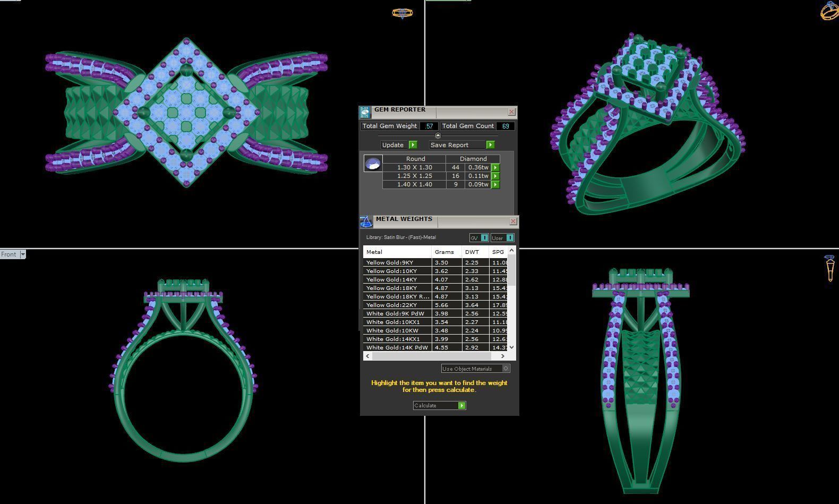Click the Library: Satin Blur label

[401, 237]
